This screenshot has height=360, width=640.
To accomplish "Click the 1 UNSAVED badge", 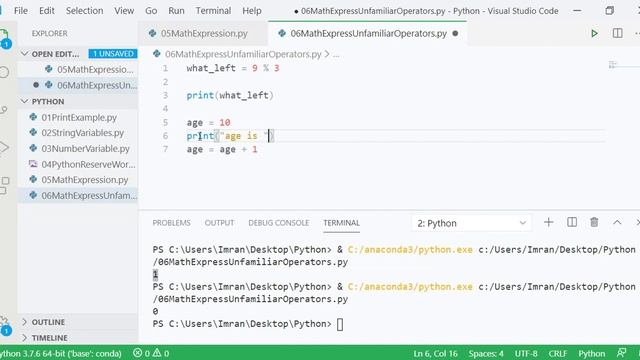I will point(113,53).
